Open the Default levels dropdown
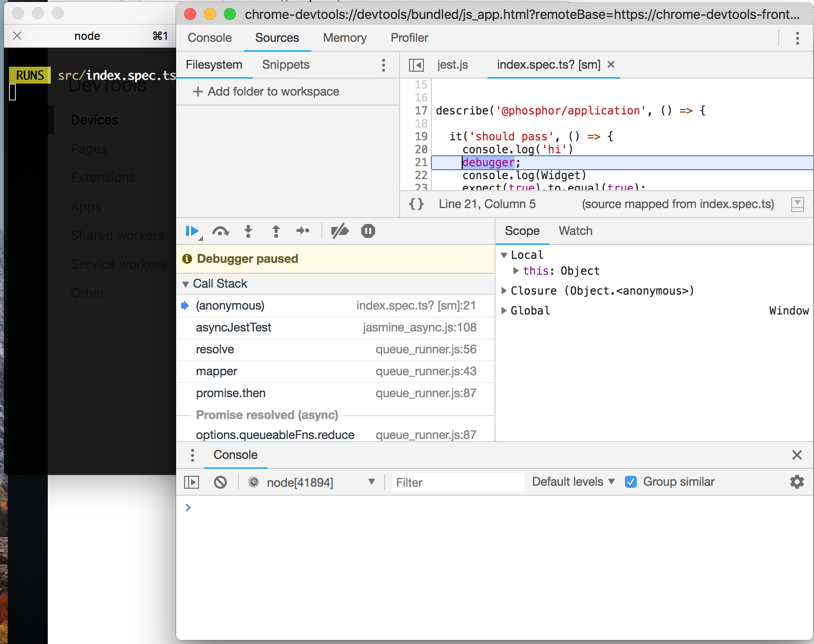The width and height of the screenshot is (814, 644). pos(571,482)
